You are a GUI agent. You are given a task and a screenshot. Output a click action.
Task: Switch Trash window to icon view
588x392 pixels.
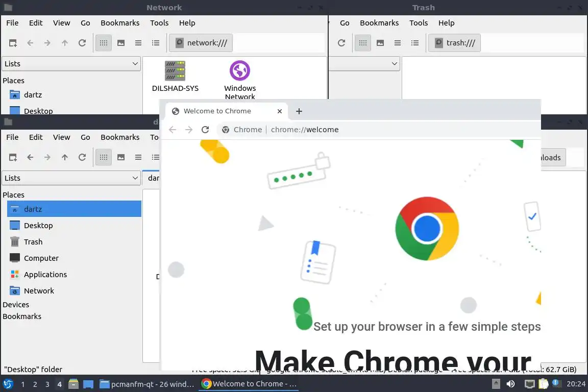363,43
